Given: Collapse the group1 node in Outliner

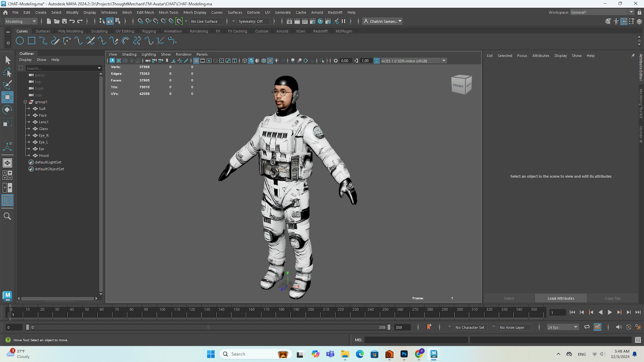Looking at the screenshot, I should (x=25, y=102).
